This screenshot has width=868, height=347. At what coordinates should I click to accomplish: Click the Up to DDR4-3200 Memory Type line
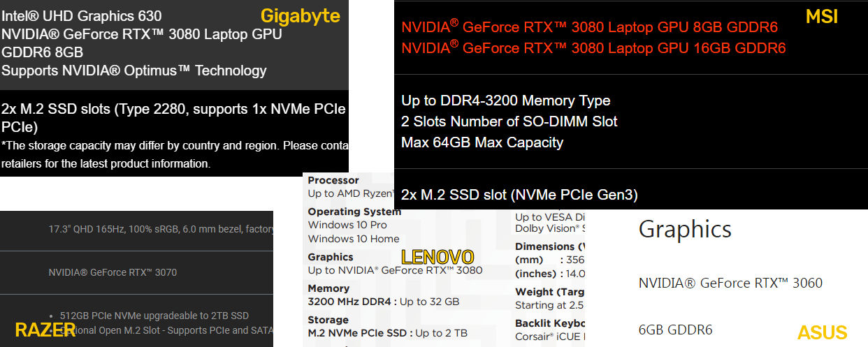(x=506, y=101)
